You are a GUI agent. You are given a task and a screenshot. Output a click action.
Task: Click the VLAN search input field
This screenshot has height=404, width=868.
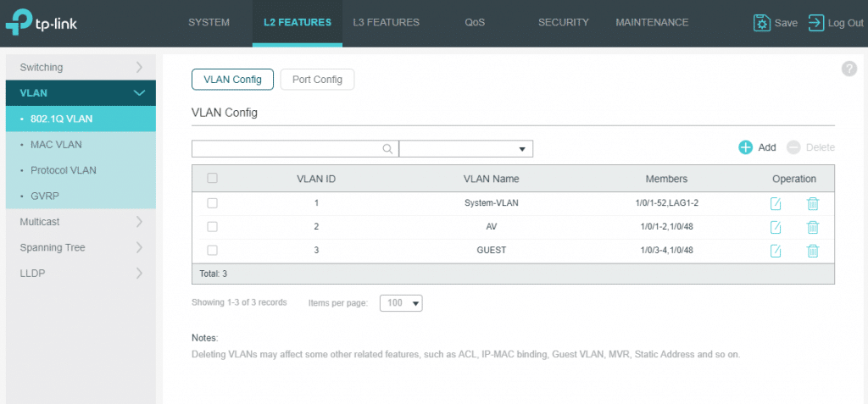[x=286, y=149]
